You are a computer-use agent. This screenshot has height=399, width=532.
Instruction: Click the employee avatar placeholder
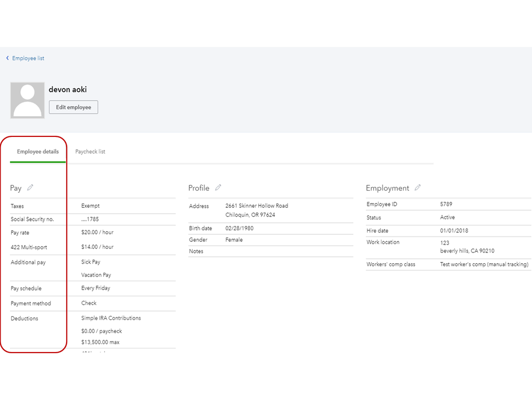[27, 100]
